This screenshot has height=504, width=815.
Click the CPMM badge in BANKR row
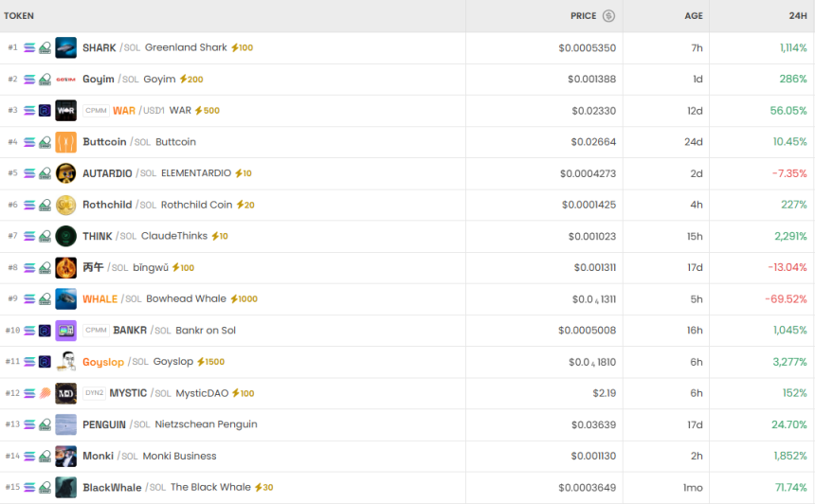pos(96,331)
